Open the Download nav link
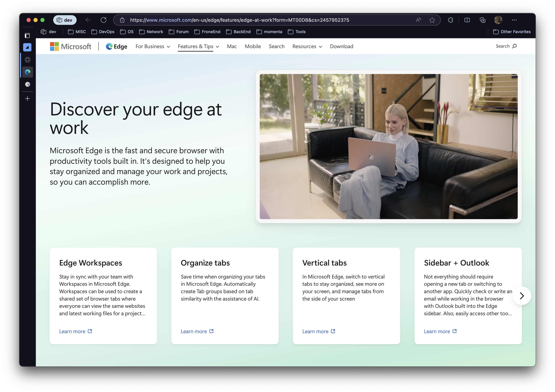 341,46
